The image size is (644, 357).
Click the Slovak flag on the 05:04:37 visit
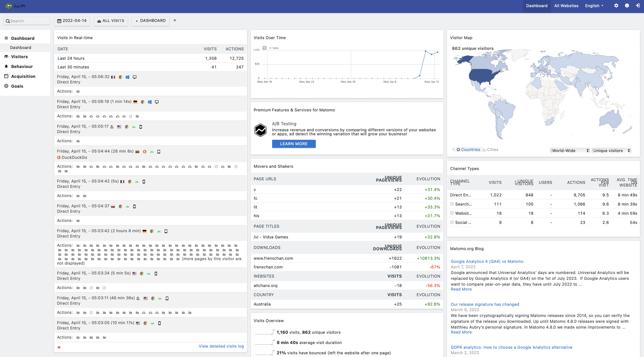coord(113,206)
